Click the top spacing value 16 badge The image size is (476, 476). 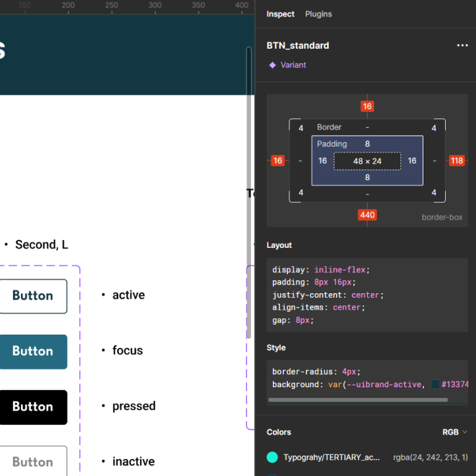point(367,107)
